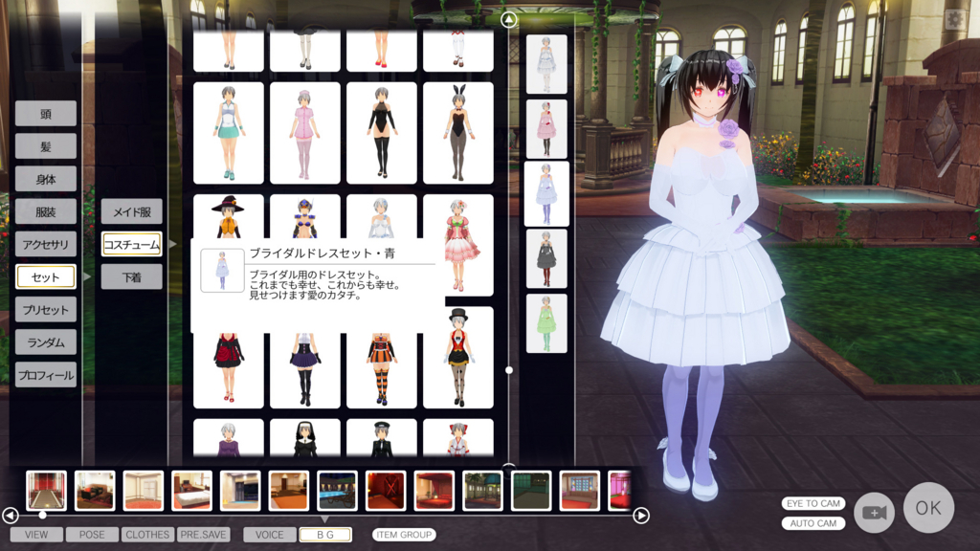Viewport: 980px width, 551px height.
Task: Select the red X dungeon background
Action: click(x=386, y=491)
